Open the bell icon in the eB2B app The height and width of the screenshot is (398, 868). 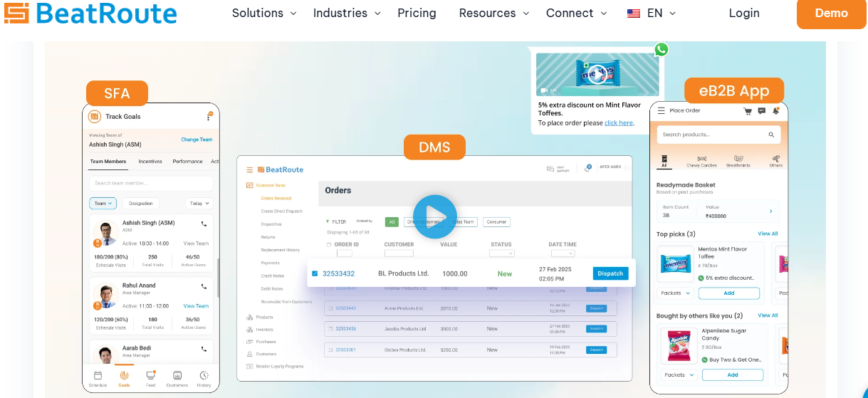pos(775,111)
